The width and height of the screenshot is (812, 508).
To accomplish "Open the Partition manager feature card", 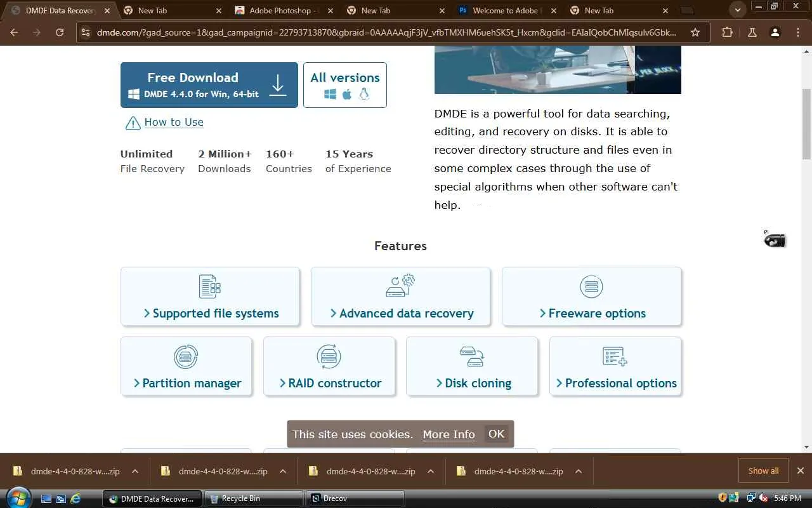I will (186, 366).
